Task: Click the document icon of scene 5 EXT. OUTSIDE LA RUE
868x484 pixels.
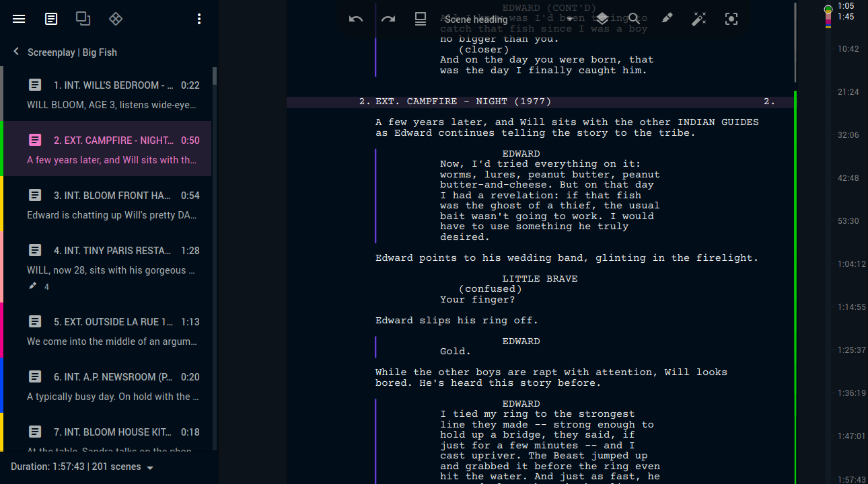Action: pos(35,322)
